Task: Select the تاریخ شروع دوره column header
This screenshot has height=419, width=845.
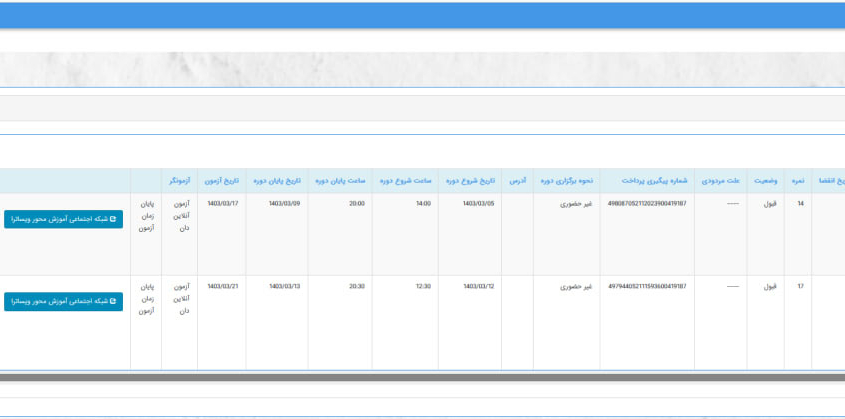Action: click(x=471, y=181)
